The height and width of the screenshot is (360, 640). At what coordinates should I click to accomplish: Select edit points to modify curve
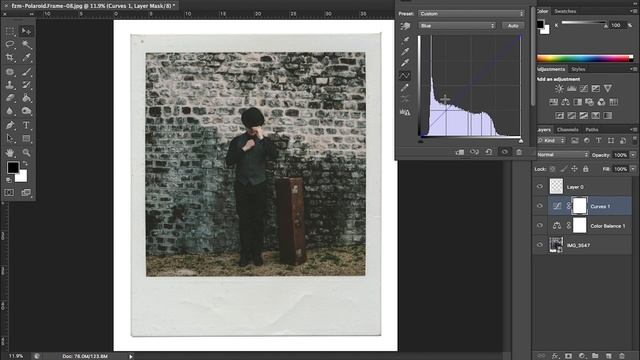pyautogui.click(x=405, y=76)
